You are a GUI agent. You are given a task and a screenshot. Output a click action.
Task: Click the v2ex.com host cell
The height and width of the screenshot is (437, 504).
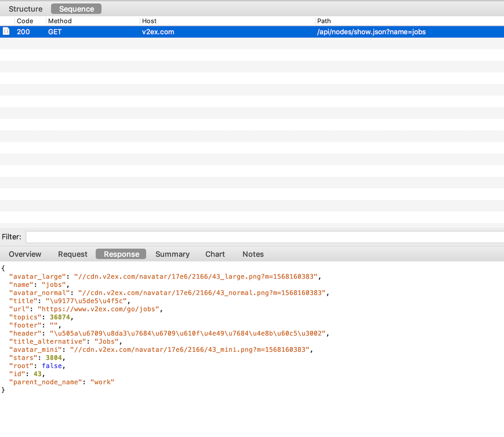158,32
